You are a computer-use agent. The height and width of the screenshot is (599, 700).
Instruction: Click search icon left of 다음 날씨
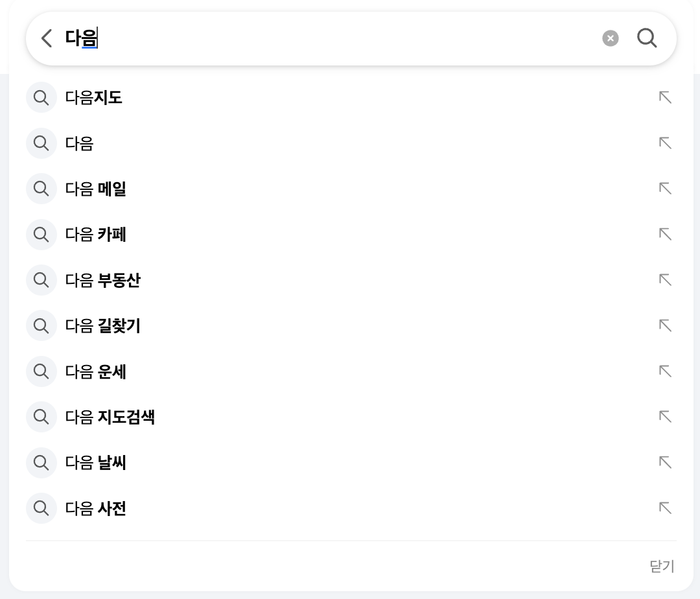(41, 463)
